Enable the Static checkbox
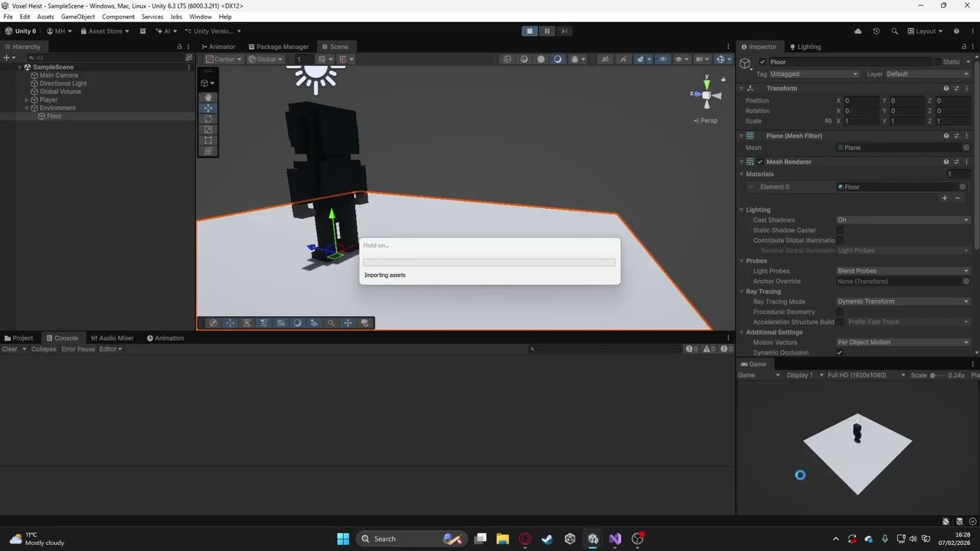 point(937,62)
